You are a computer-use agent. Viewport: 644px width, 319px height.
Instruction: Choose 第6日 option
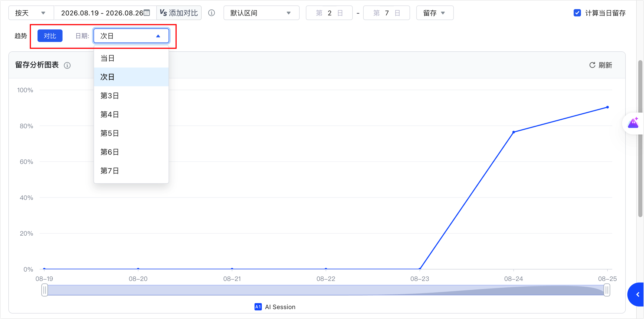[x=131, y=152]
